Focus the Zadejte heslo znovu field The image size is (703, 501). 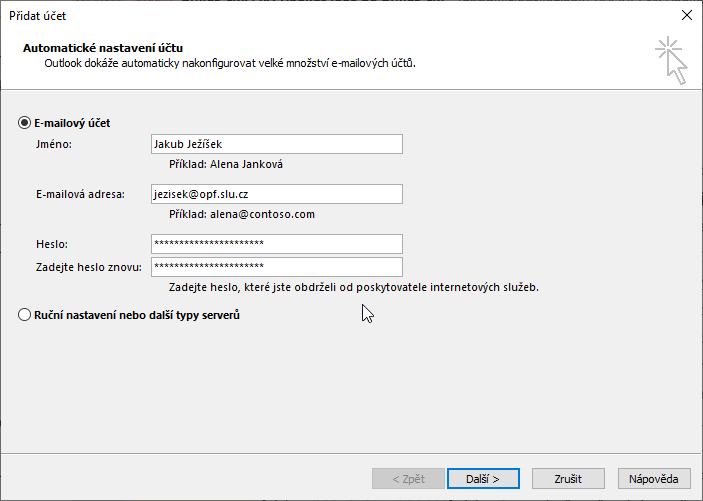tap(277, 266)
